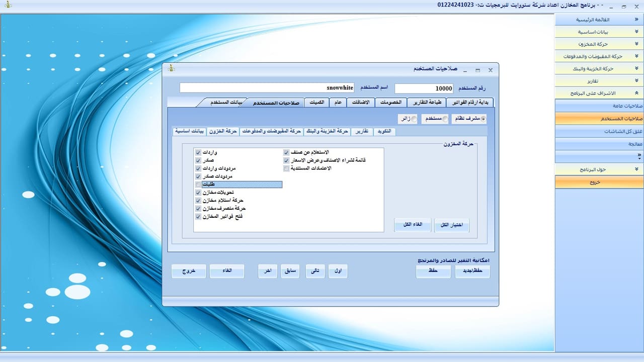Click the حفظ button
This screenshot has width=644, height=362.
point(434,271)
